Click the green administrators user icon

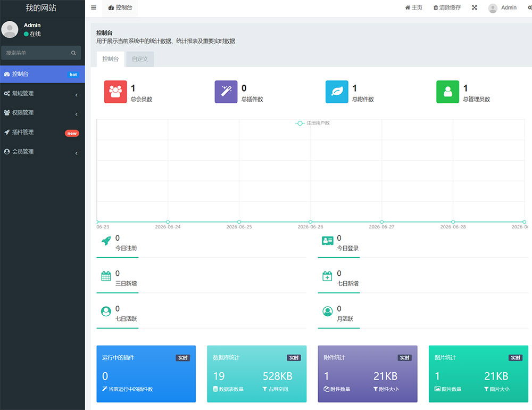[x=447, y=92]
